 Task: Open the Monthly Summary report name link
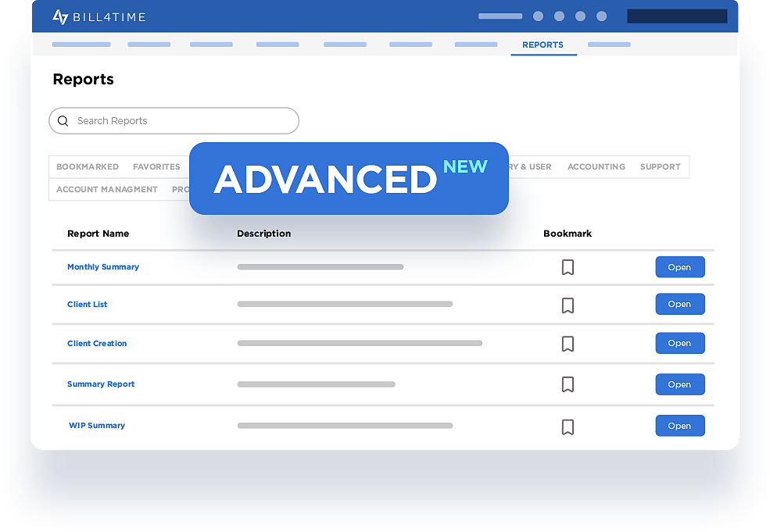coord(103,267)
